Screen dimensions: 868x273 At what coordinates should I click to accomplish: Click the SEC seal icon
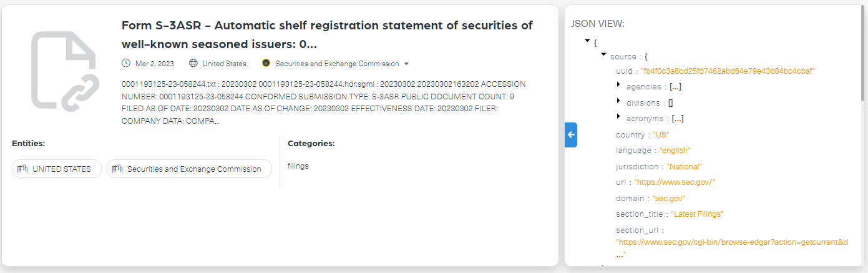click(x=266, y=63)
